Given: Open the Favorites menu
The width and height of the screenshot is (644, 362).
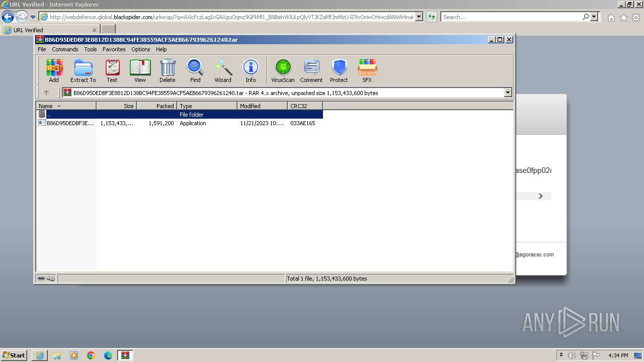Looking at the screenshot, I should (114, 49).
